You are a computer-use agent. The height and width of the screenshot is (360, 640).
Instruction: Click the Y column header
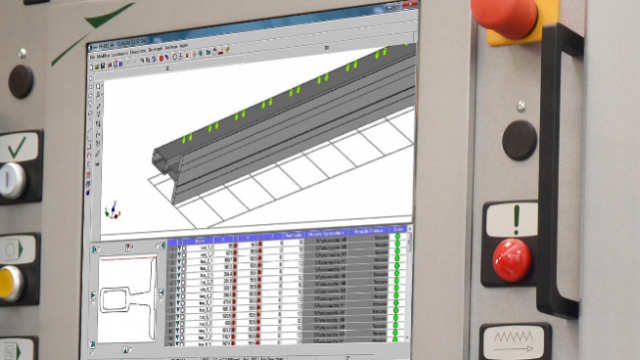point(248,238)
